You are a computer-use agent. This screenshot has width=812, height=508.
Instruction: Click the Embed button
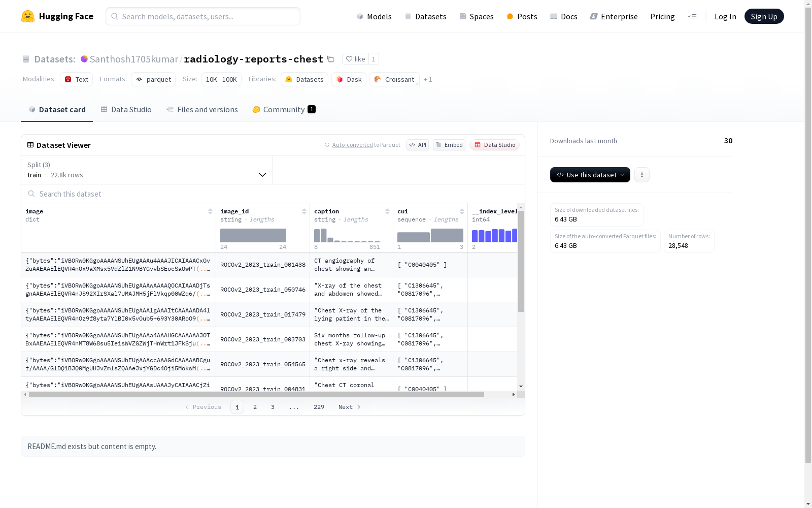pyautogui.click(x=449, y=145)
